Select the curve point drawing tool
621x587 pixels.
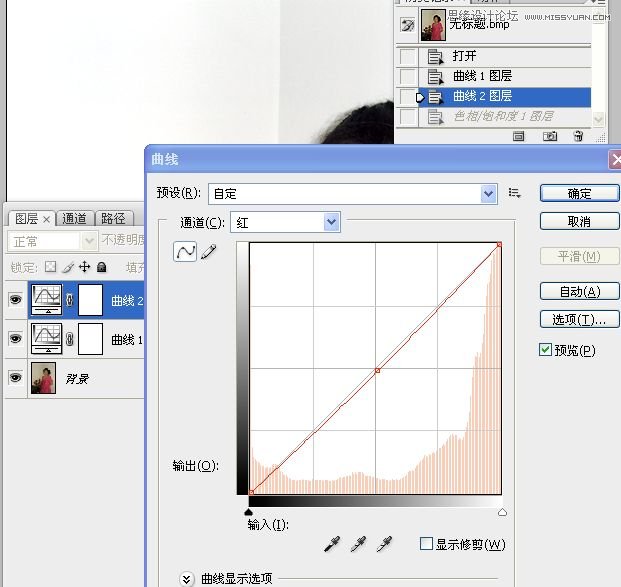point(185,252)
